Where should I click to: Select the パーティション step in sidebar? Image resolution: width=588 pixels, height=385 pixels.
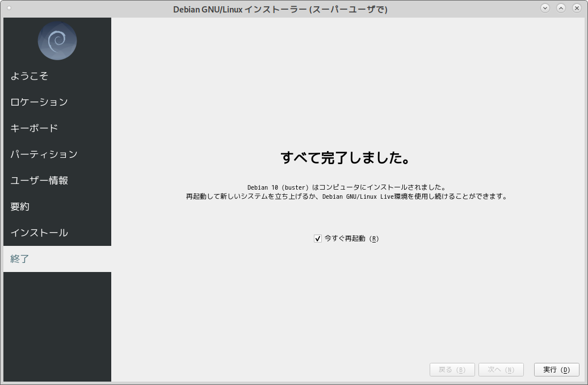pos(57,154)
